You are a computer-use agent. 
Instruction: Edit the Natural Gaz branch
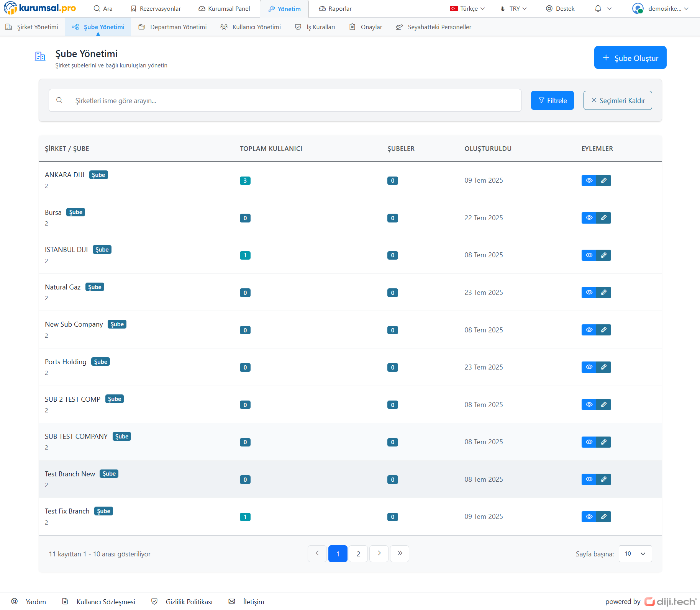[x=604, y=293]
